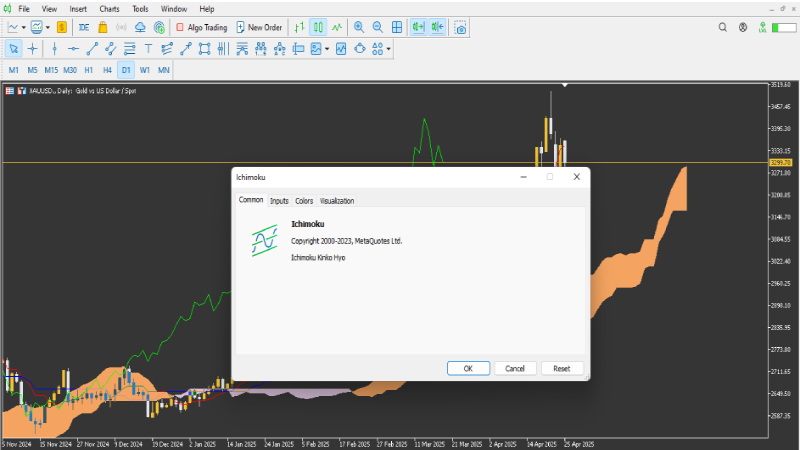The height and width of the screenshot is (450, 800).
Task: Click the connection status bar indicator
Action: pos(783,28)
